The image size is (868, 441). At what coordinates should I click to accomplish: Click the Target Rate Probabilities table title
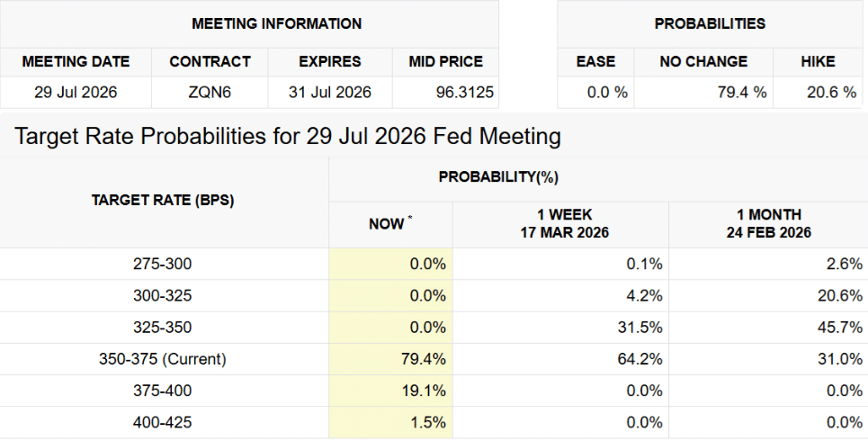tap(288, 137)
